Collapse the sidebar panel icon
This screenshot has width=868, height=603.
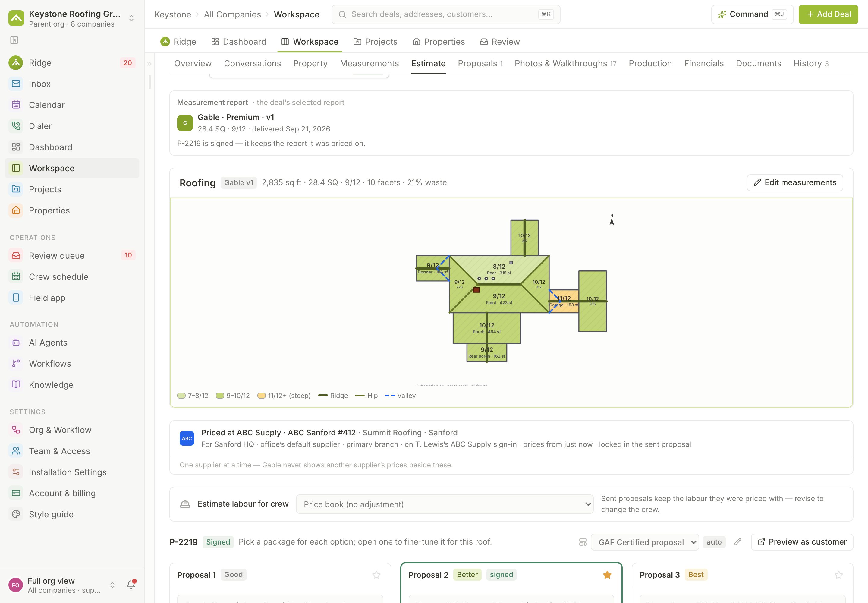(14, 40)
